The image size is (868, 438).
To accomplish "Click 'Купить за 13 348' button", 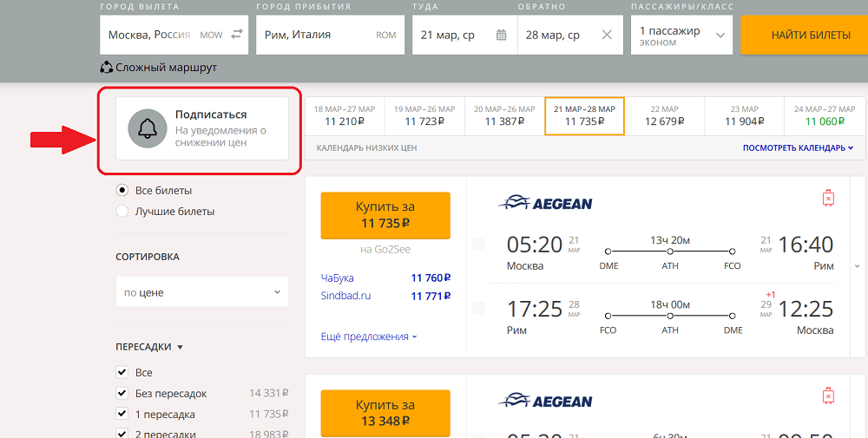I will click(x=385, y=413).
